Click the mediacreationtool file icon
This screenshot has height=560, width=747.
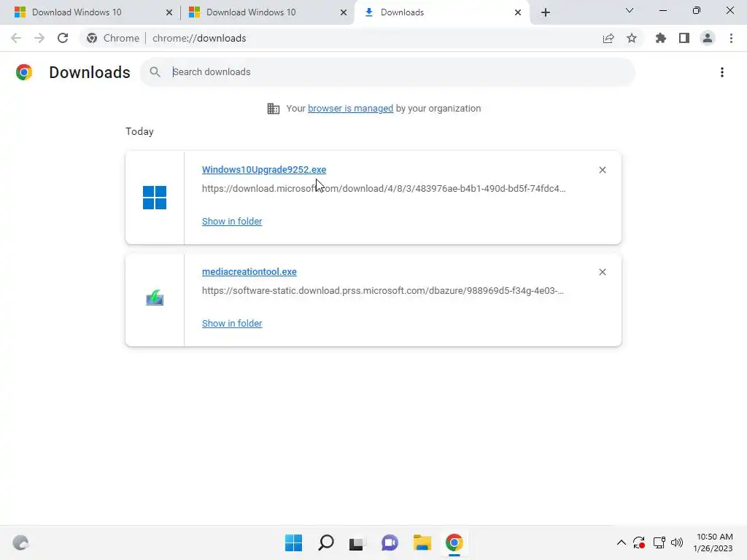point(155,298)
